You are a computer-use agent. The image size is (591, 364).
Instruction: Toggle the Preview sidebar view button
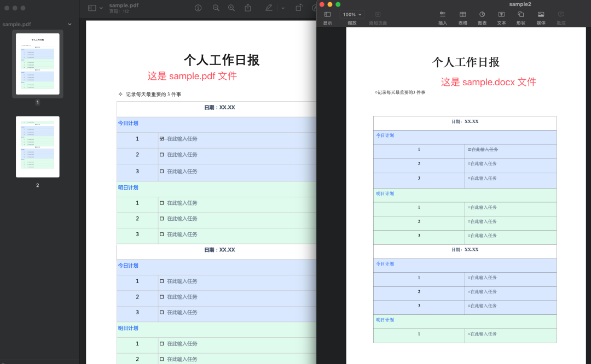(x=92, y=8)
